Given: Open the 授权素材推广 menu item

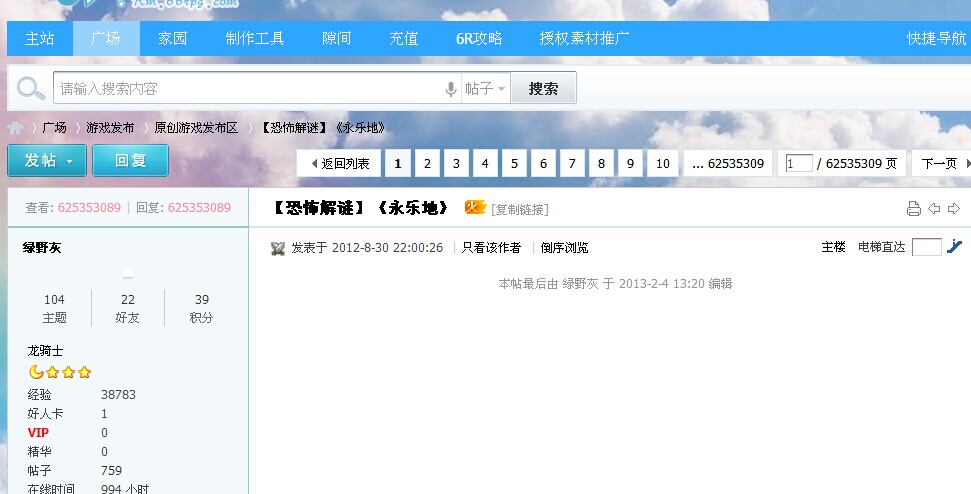Looking at the screenshot, I should pos(584,38).
